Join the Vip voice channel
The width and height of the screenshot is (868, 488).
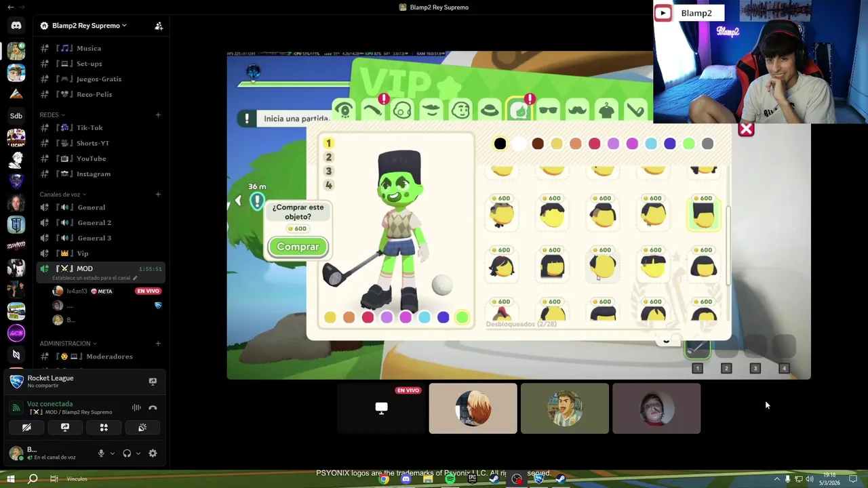[101, 253]
